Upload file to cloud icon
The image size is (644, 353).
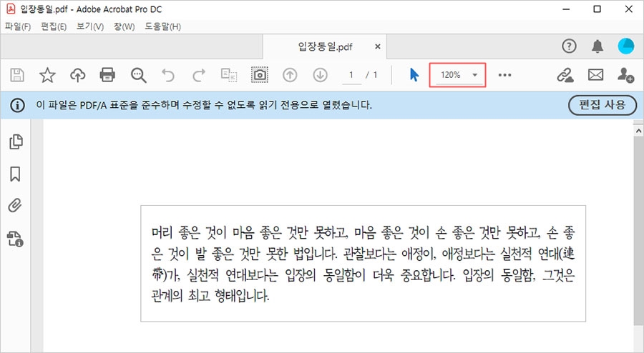(x=77, y=75)
